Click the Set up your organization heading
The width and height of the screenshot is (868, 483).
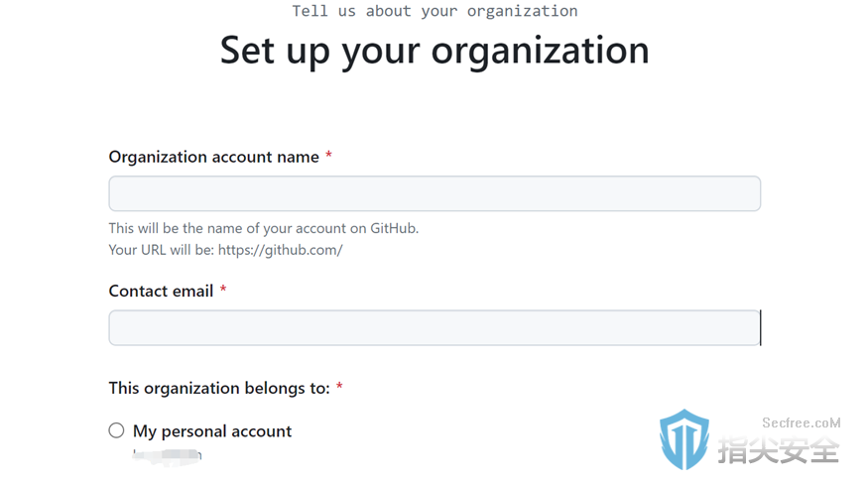[434, 51]
